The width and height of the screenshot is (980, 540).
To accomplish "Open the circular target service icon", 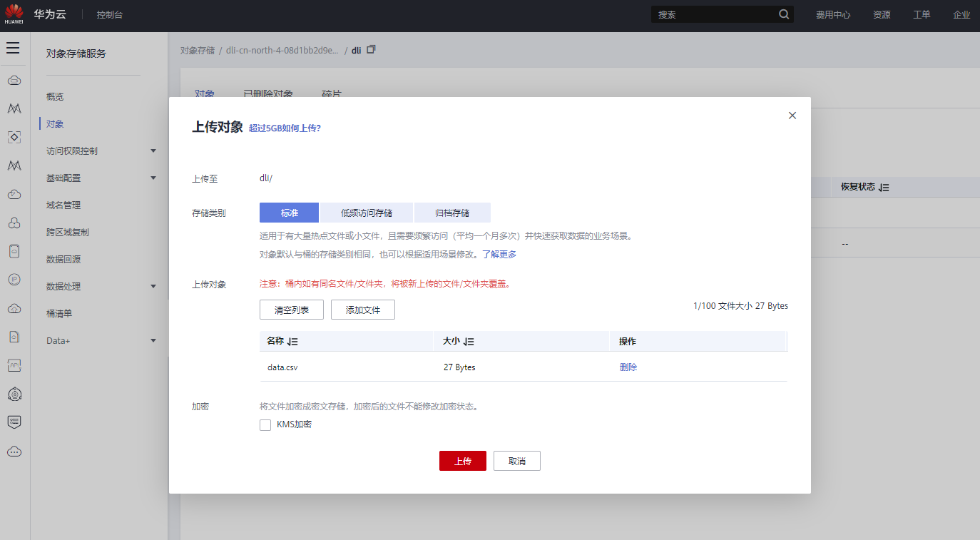I will pyautogui.click(x=14, y=394).
